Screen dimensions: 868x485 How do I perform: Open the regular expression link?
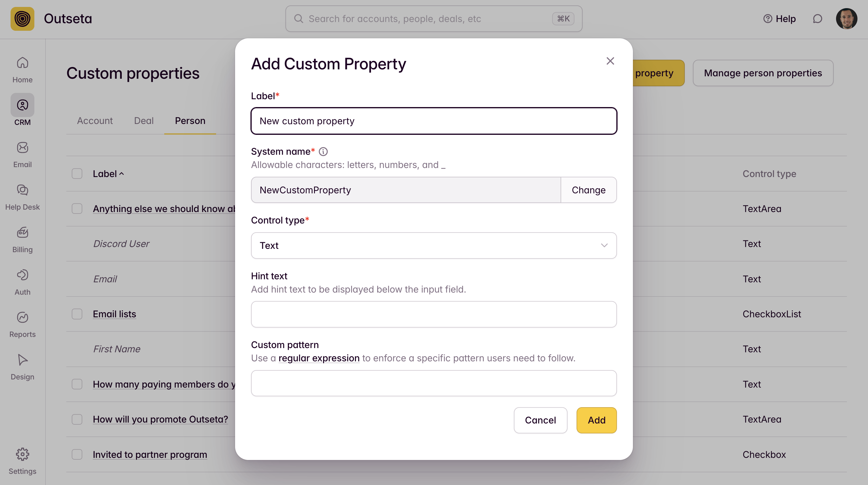click(x=319, y=358)
